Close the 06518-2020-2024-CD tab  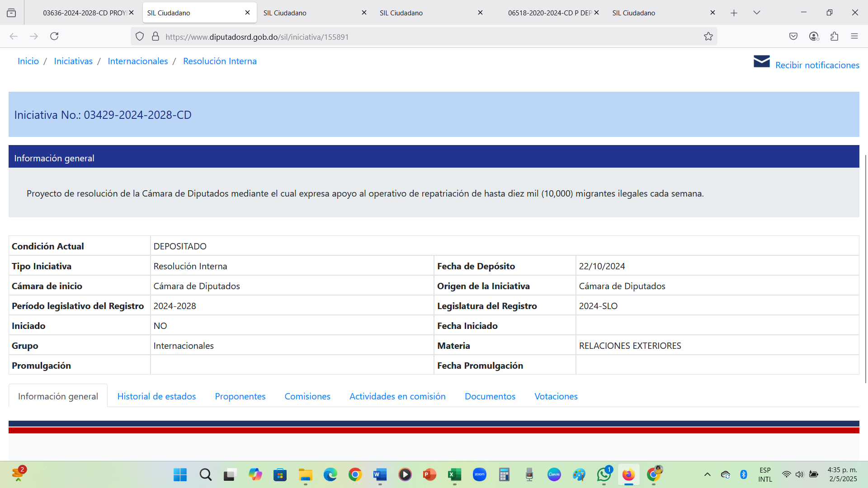[x=596, y=13]
